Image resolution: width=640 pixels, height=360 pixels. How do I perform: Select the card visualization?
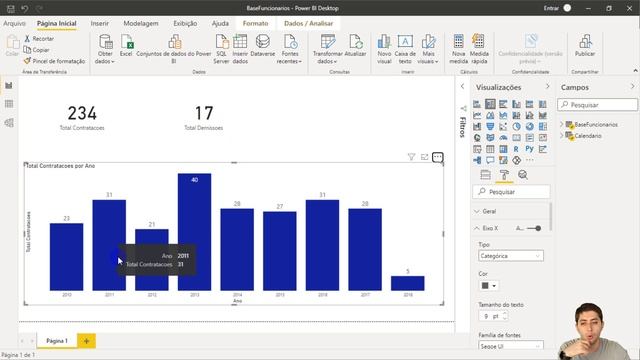(516, 138)
